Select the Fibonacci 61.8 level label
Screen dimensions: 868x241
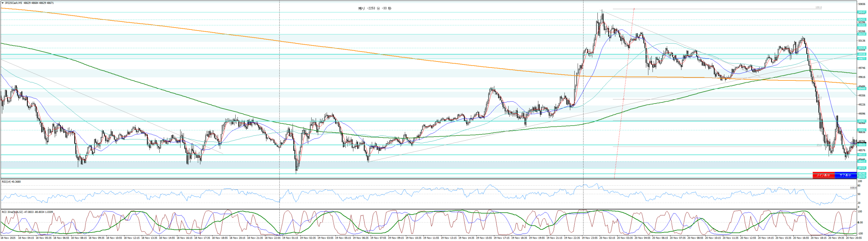point(819,76)
